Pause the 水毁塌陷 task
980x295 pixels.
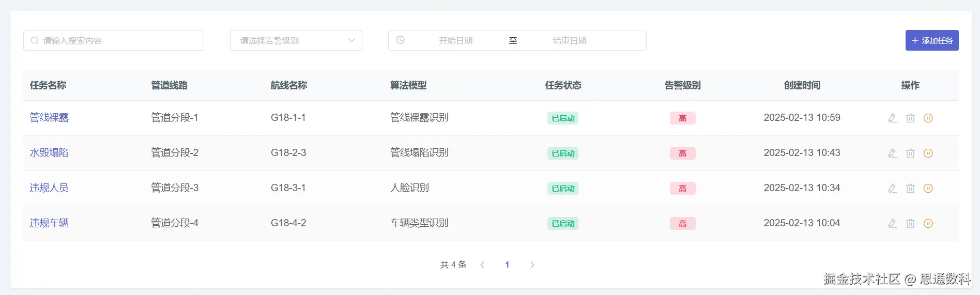tap(928, 153)
